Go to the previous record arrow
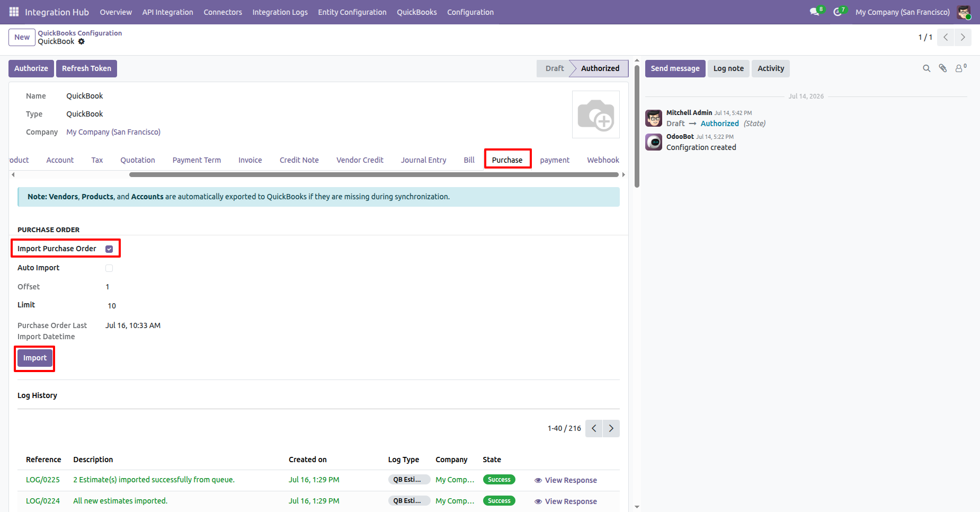Image resolution: width=980 pixels, height=512 pixels. tap(946, 37)
